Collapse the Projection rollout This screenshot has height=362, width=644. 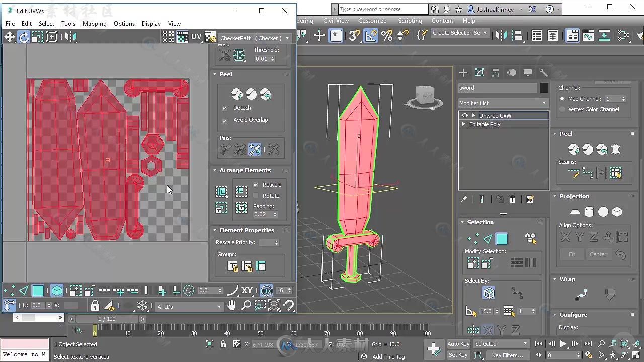click(555, 196)
